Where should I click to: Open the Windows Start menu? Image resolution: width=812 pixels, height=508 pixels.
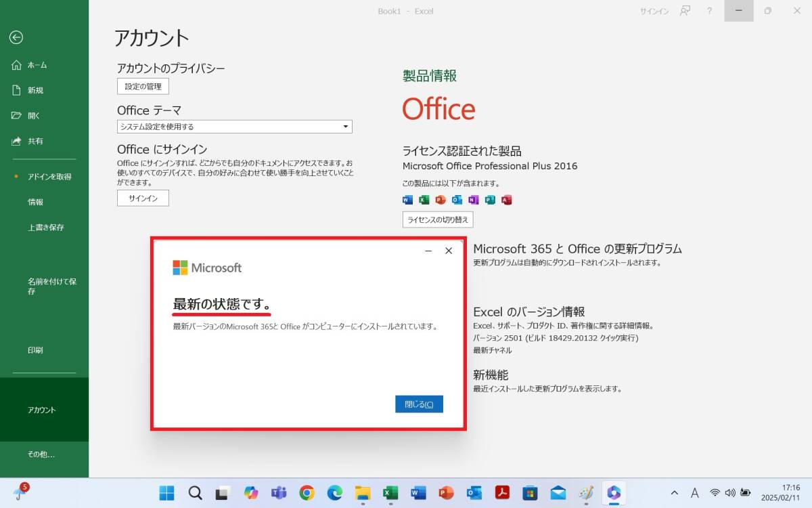click(x=167, y=493)
